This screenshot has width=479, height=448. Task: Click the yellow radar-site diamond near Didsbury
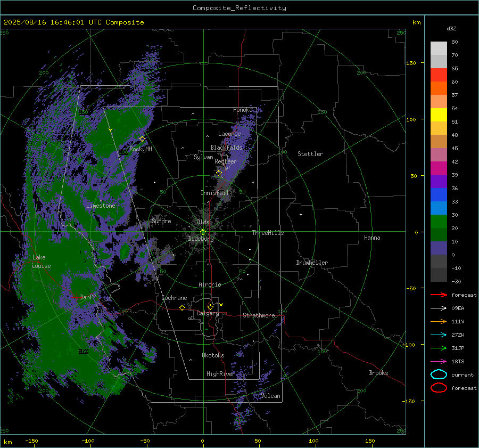[x=203, y=232]
